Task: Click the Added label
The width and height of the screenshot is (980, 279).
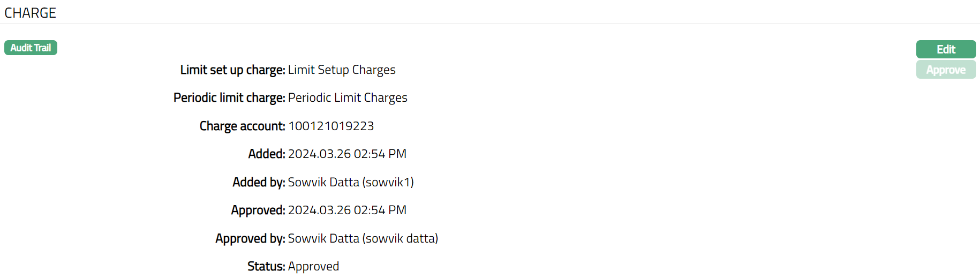Action: pos(267,154)
